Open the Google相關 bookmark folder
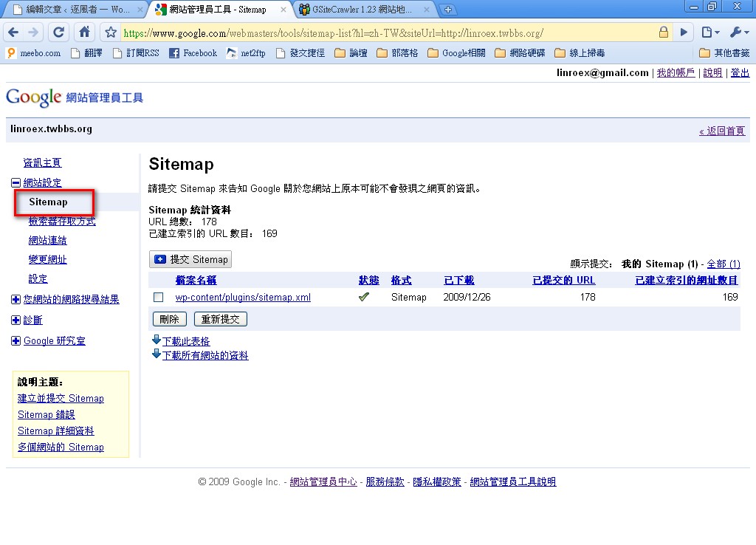The height and width of the screenshot is (545, 756). point(456,53)
